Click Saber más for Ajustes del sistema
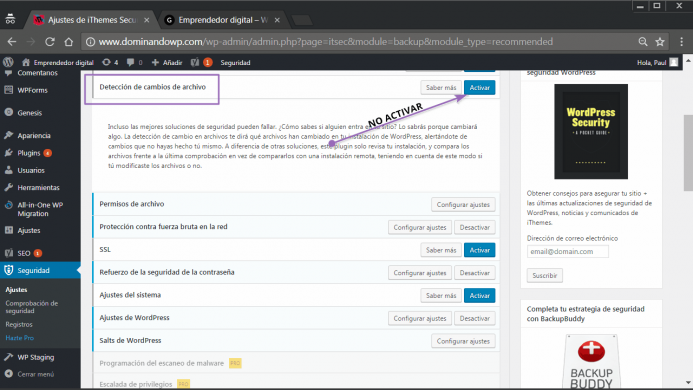Screen dimensions: 693x390 [441, 295]
